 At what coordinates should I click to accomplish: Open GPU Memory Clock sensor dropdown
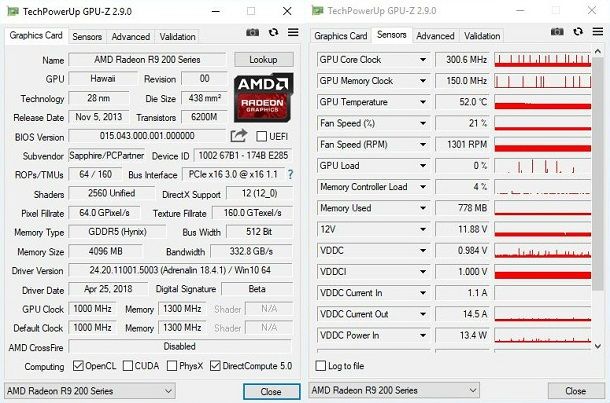[422, 81]
